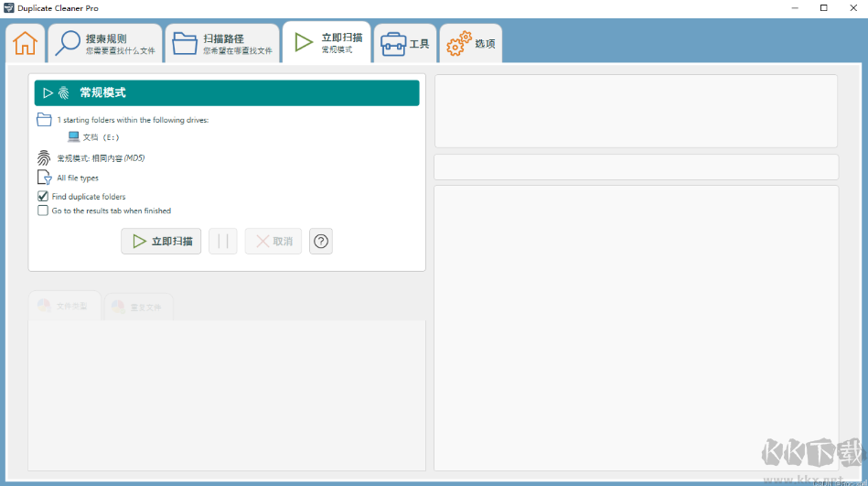
Task: Select the 立即扫描 tab
Action: click(327, 42)
